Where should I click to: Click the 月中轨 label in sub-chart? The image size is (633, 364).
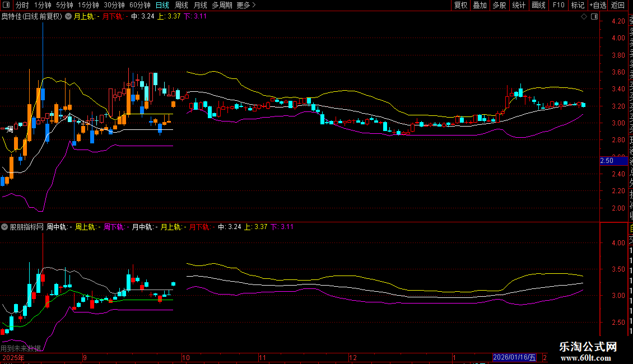pos(145,227)
